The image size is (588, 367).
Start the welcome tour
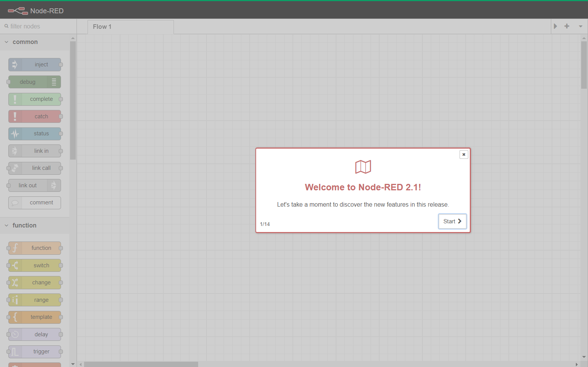pos(452,221)
